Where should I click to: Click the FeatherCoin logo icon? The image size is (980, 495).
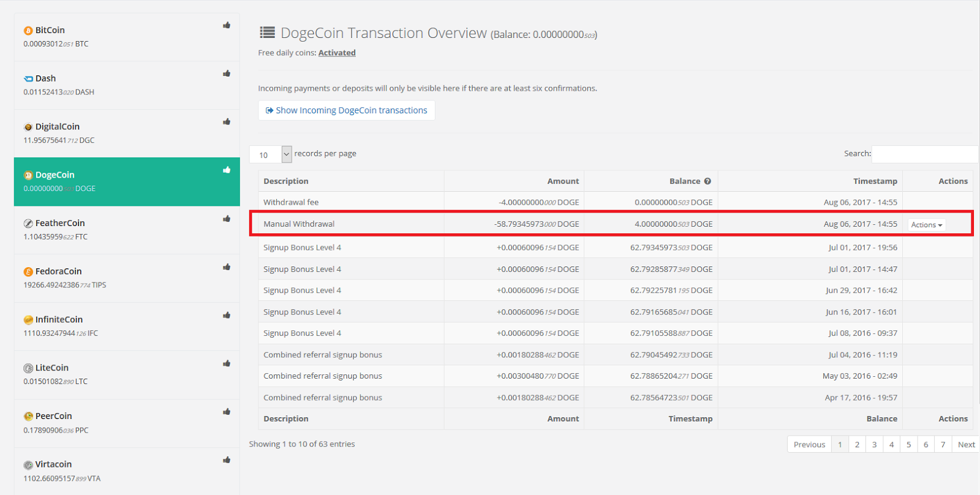[x=28, y=224]
